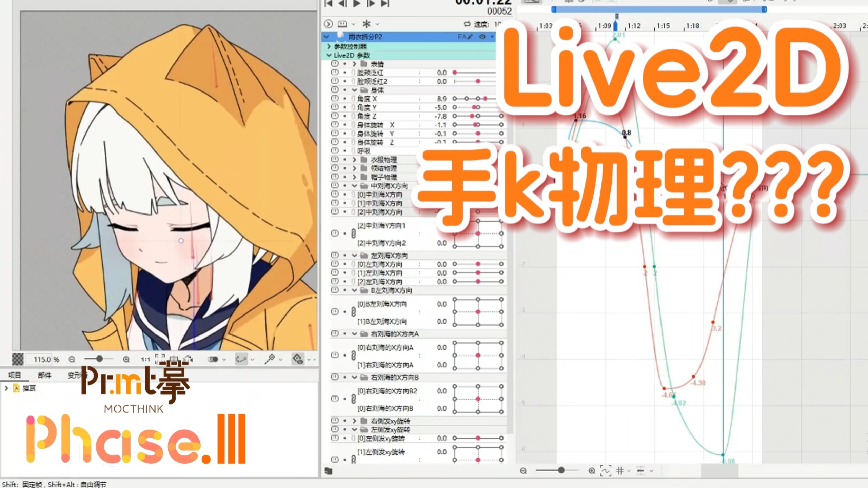868x488 pixels.
Task: Open dropdown next to keyframe display icon
Action: (x=353, y=24)
